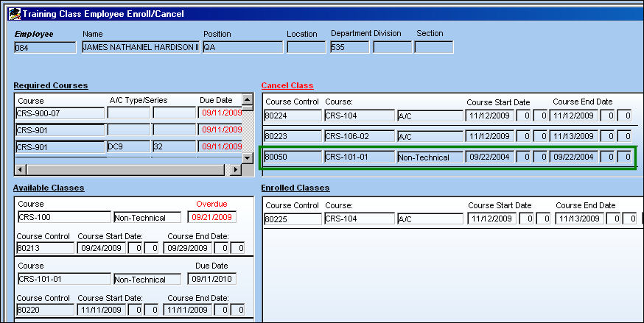Click Required Courses horizontal scrollbar thumb

pyautogui.click(x=126, y=169)
